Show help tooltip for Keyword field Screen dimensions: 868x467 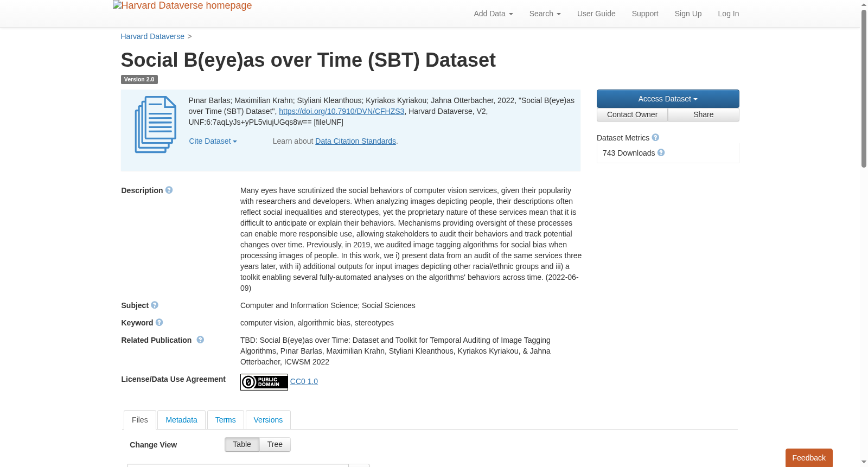pyautogui.click(x=159, y=323)
